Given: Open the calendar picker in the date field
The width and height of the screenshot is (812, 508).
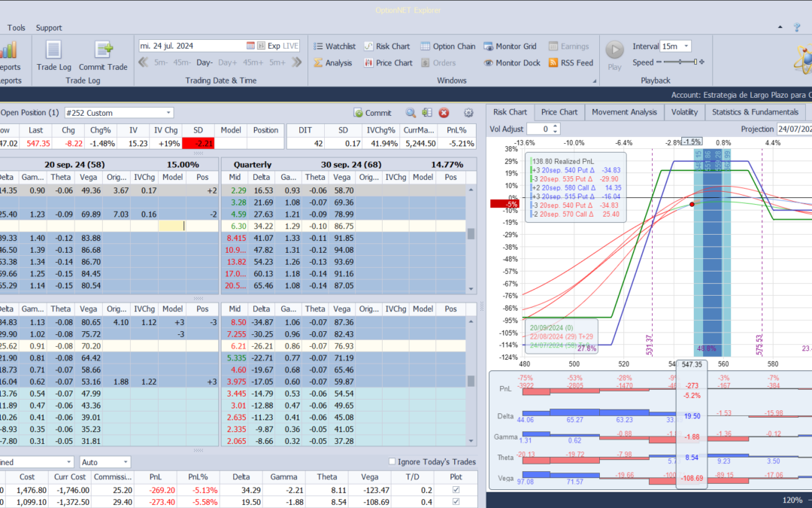Looking at the screenshot, I should (250, 46).
